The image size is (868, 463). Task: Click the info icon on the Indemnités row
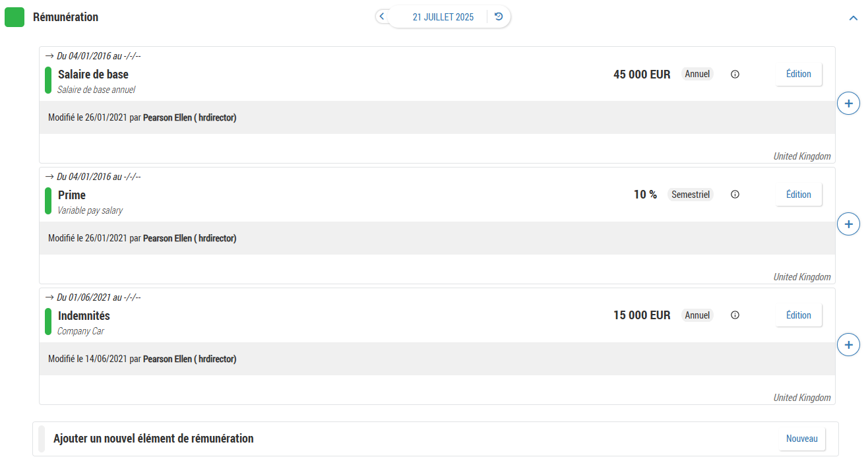[735, 315]
